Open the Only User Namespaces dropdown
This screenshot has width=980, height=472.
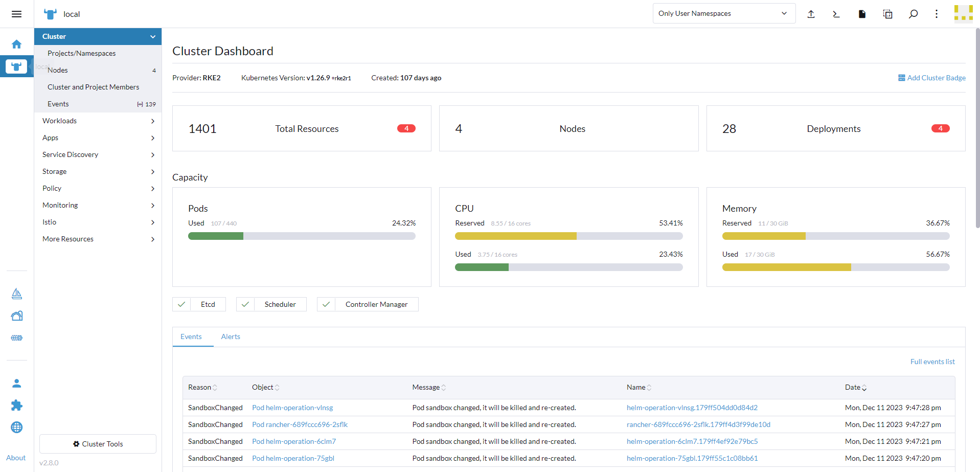coord(723,13)
